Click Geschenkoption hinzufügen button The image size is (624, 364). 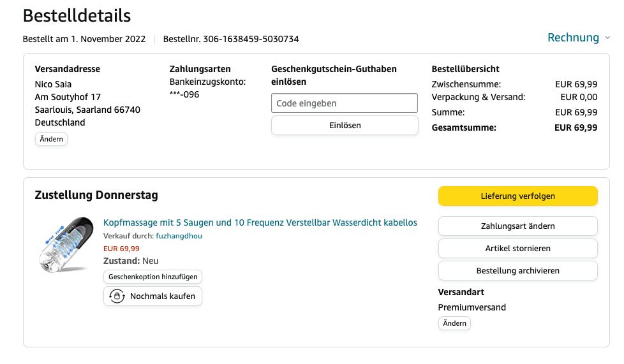point(153,277)
